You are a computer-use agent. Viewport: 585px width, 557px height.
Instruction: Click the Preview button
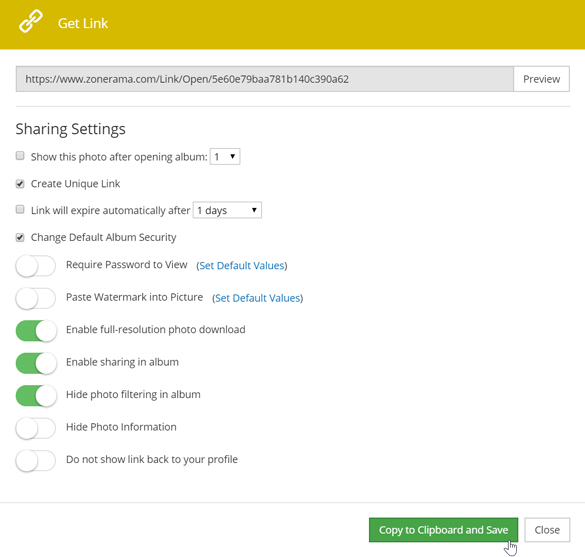point(541,79)
